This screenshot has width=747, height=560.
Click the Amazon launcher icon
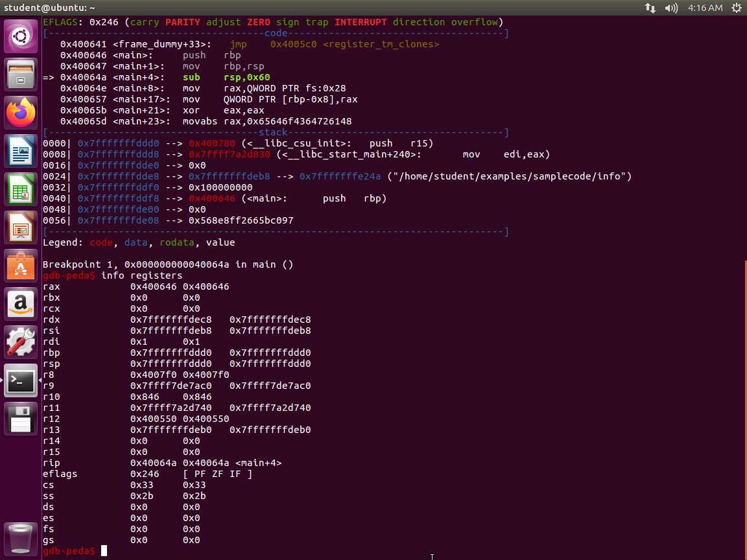point(21,304)
